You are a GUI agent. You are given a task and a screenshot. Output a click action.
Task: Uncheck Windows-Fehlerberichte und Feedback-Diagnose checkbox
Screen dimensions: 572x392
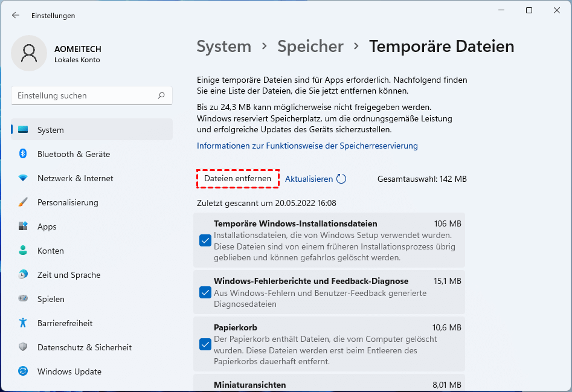pos(205,292)
